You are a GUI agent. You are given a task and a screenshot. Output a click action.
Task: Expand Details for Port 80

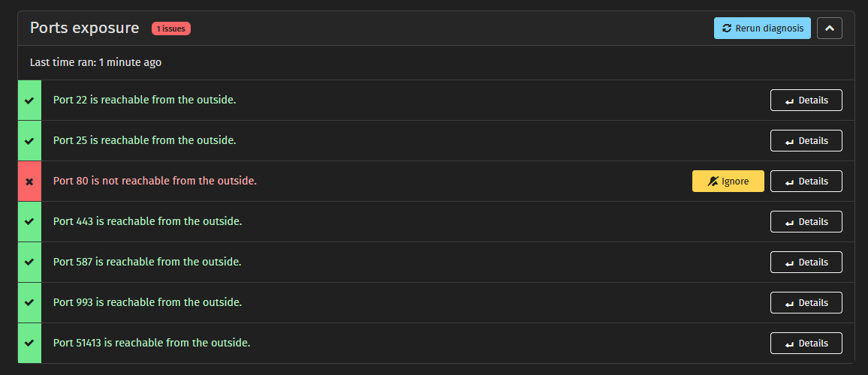[806, 181]
